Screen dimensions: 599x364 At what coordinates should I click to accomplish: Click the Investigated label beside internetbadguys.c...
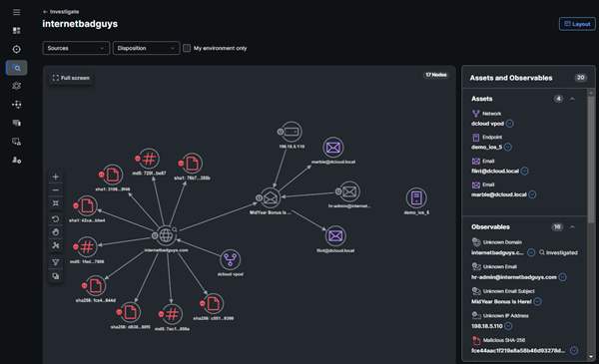click(x=558, y=252)
